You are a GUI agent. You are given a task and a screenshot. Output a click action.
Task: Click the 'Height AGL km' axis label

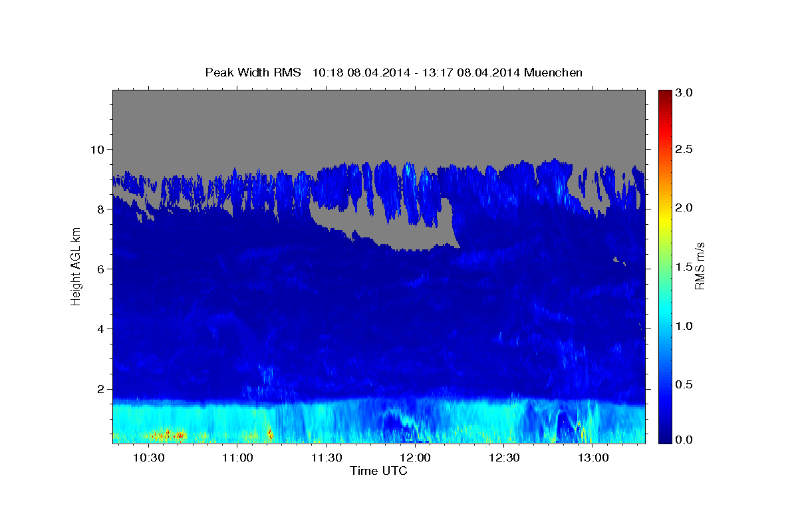[x=76, y=266]
